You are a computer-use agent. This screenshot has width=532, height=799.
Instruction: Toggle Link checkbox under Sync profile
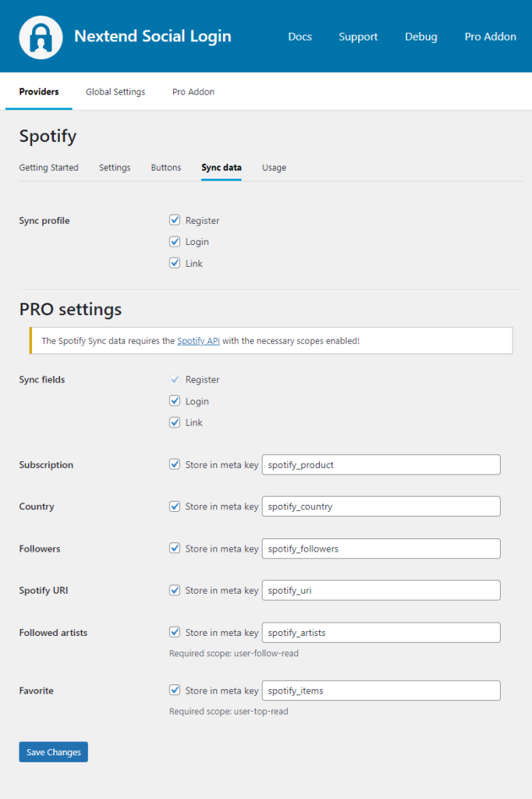pos(175,263)
